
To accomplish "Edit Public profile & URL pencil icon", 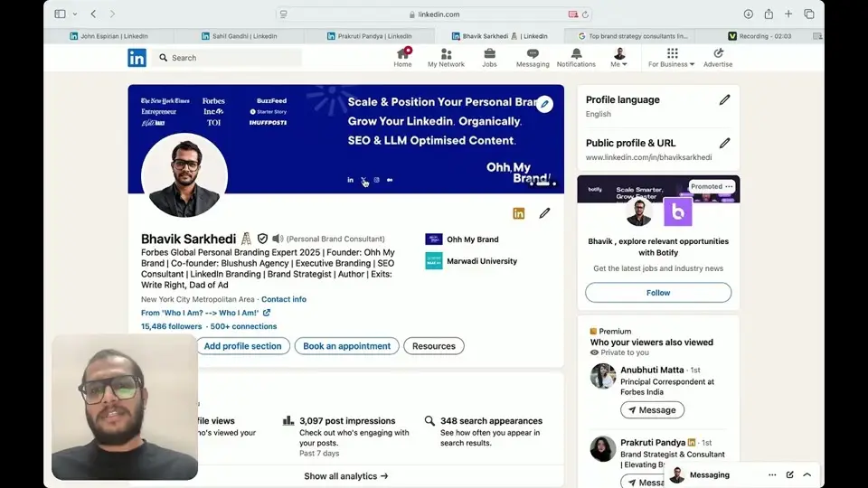I will click(724, 143).
